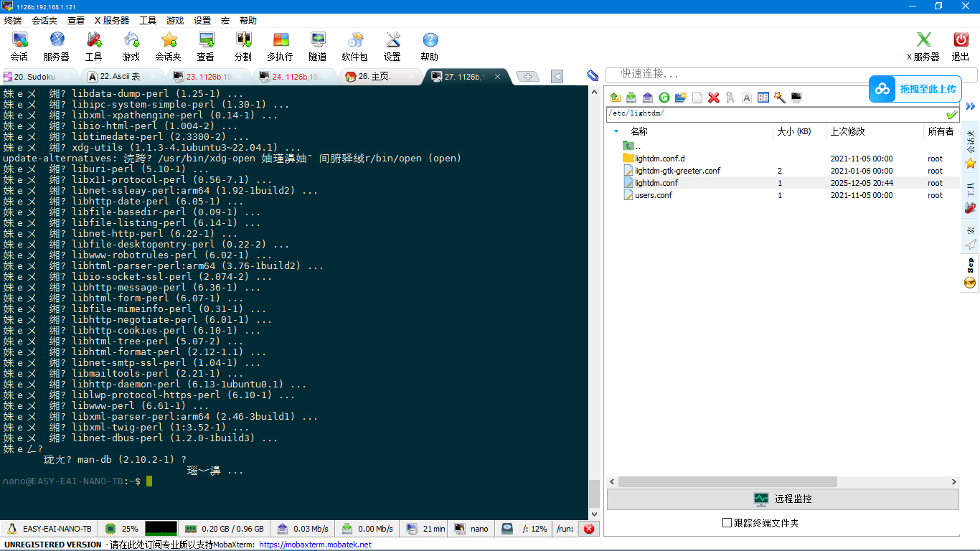Click the X 服务器 icon at top right
The image size is (980, 551).
point(923,46)
